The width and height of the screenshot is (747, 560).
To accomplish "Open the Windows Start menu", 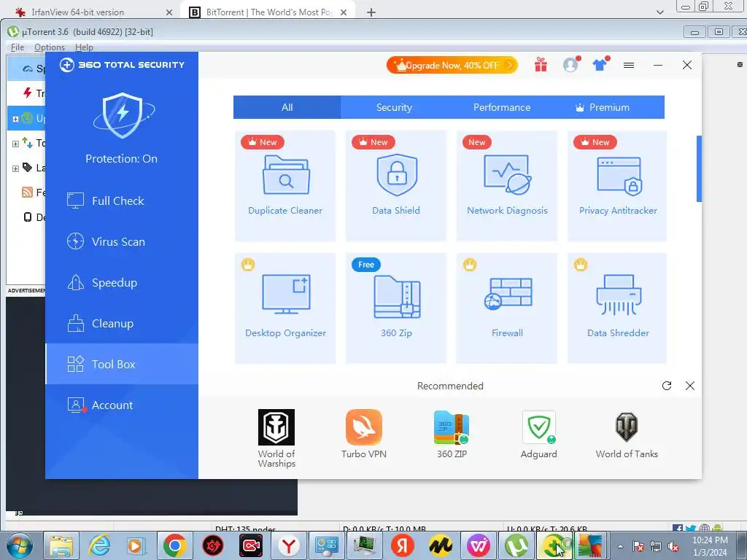I will [x=19, y=545].
